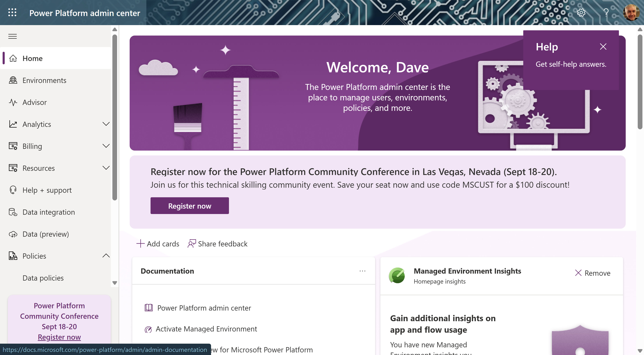Click the Power Platform Community Conference sidebar text
Screen dimensions: 644x355
point(59,316)
